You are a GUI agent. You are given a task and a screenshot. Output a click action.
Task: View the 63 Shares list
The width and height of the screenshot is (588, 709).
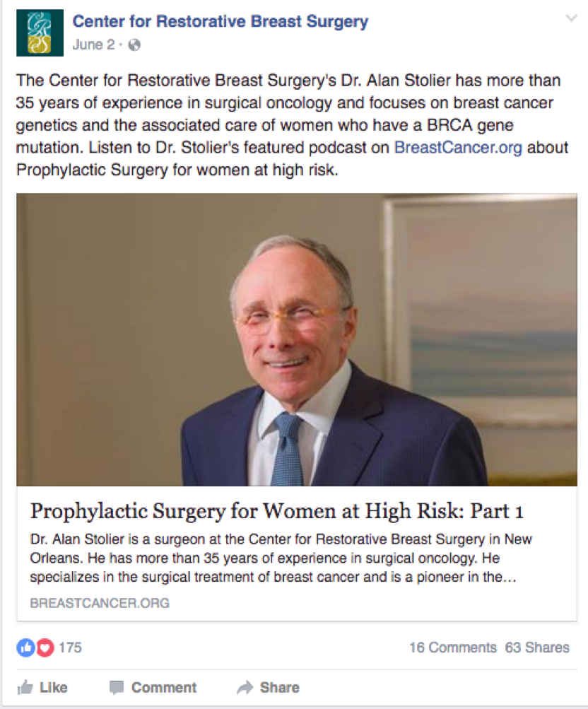coord(537,648)
